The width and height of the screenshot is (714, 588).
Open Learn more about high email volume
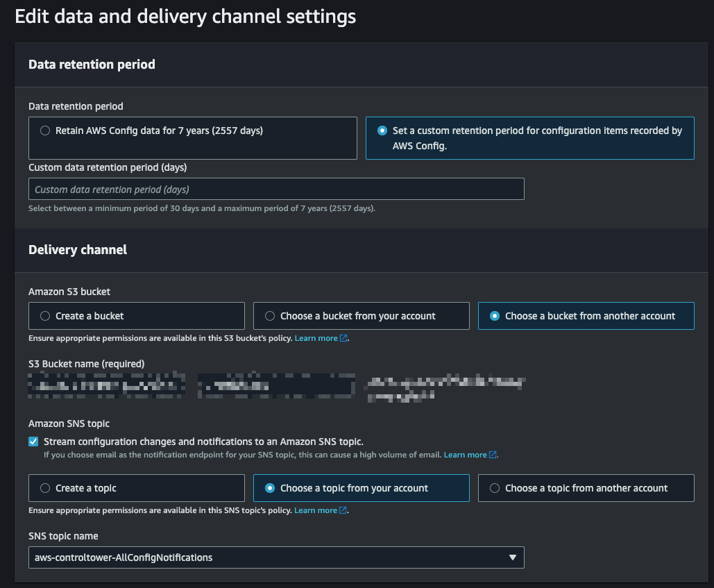tap(465, 455)
